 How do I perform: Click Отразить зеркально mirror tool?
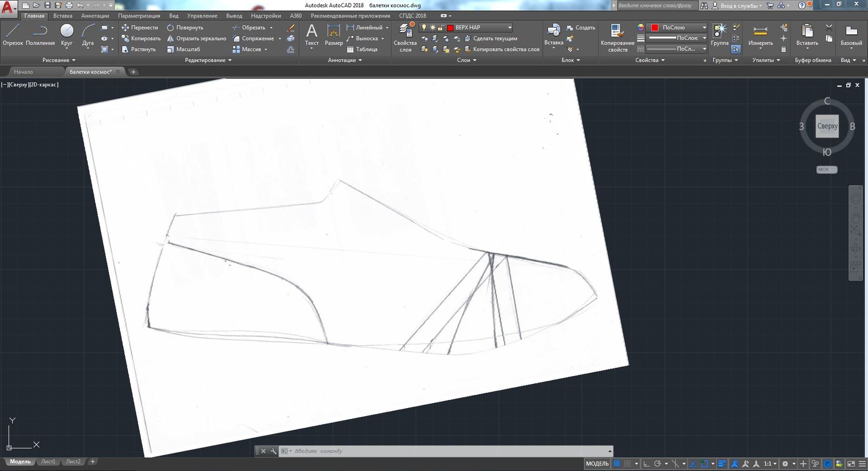tap(196, 39)
